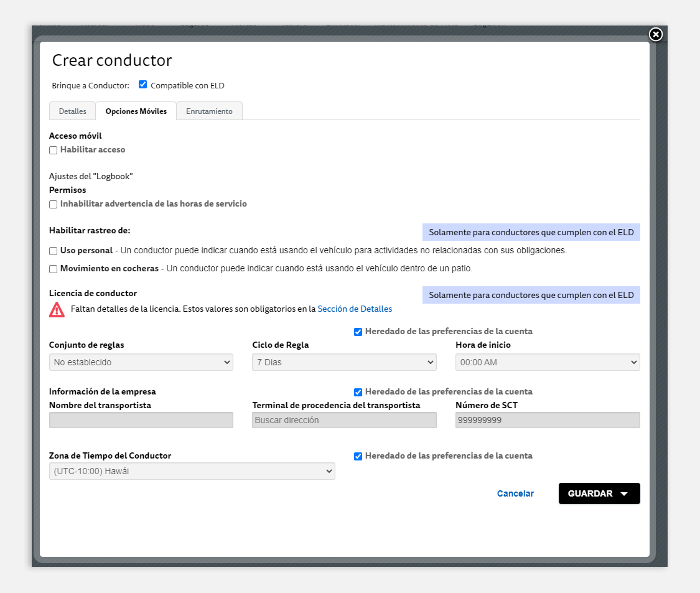The image size is (700, 593).
Task: Uncheck Heredado checkbox for Zona de Tiempo
Action: pyautogui.click(x=358, y=456)
